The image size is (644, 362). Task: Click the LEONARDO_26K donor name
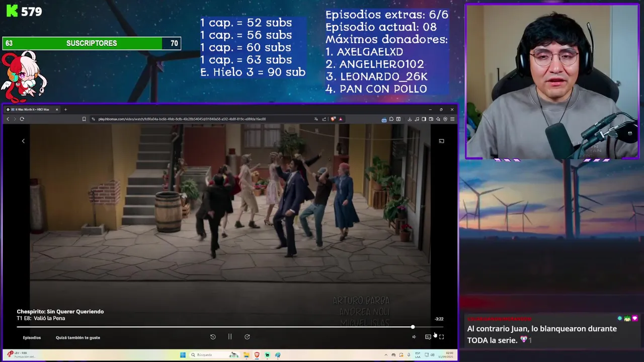point(383,77)
